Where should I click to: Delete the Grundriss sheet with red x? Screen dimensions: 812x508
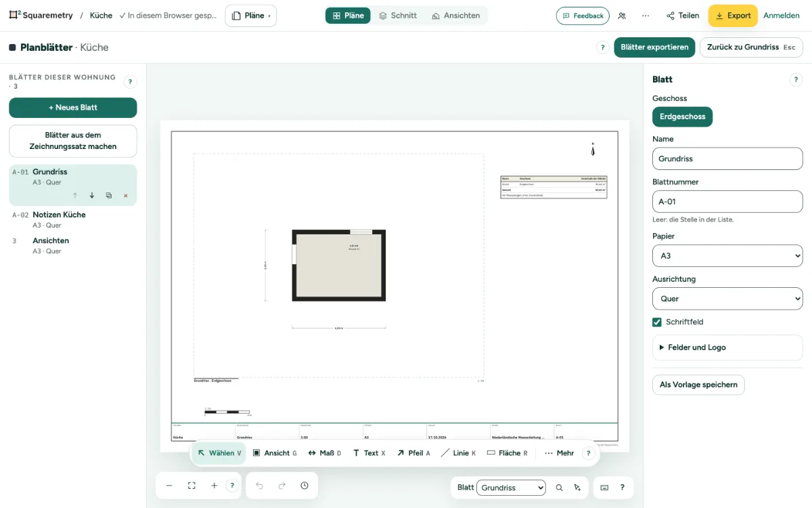coord(125,196)
